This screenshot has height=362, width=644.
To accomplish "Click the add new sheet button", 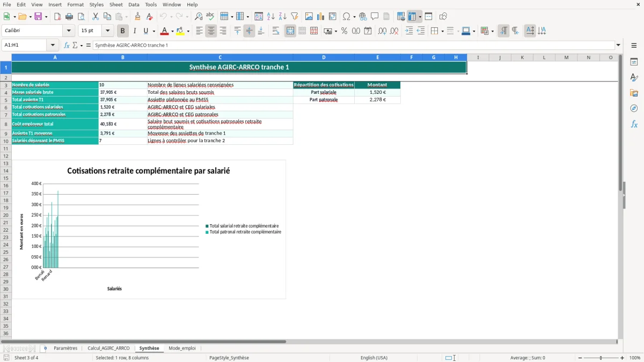I will pyautogui.click(x=45, y=348).
